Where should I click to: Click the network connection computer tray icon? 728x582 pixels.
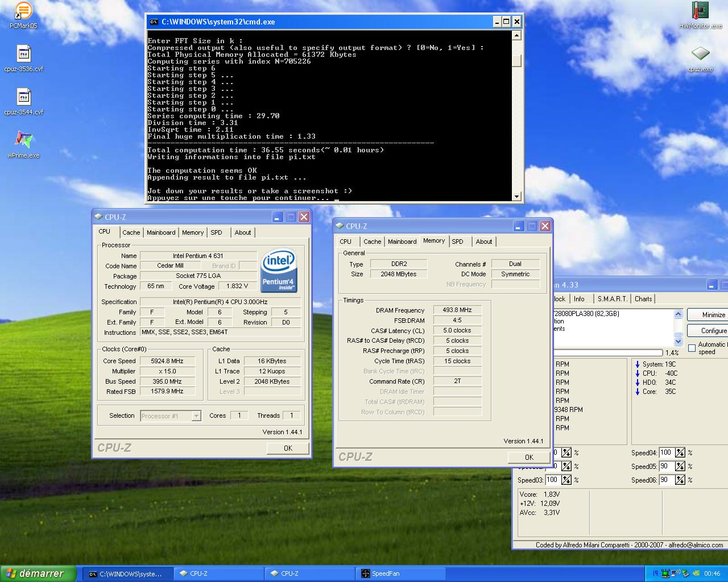pos(675,573)
